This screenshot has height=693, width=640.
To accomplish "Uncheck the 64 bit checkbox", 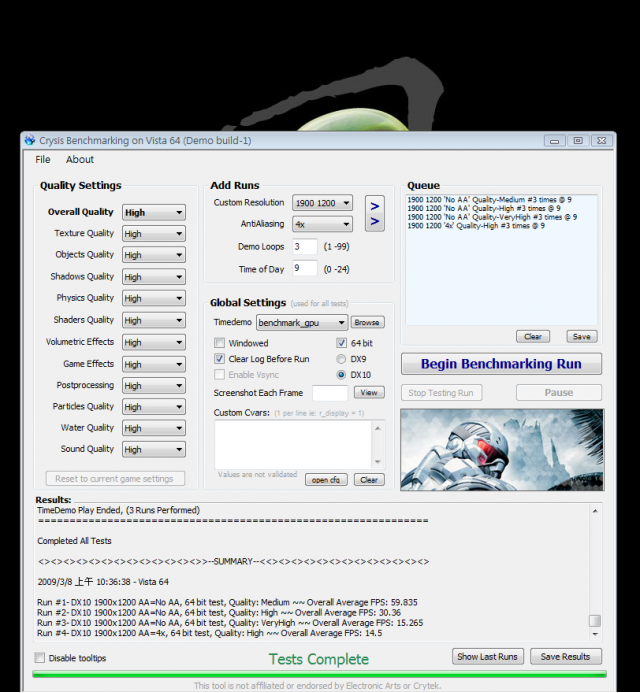I will point(341,343).
